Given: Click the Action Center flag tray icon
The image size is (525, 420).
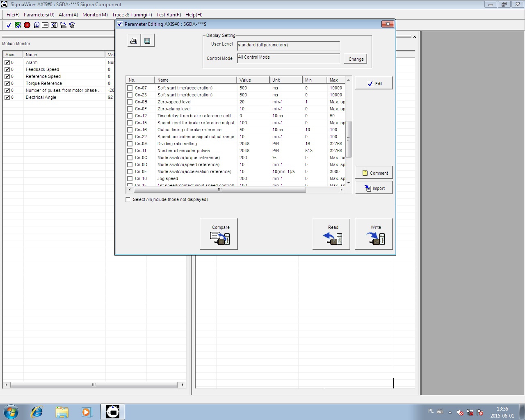Looking at the screenshot, I should point(480,412).
